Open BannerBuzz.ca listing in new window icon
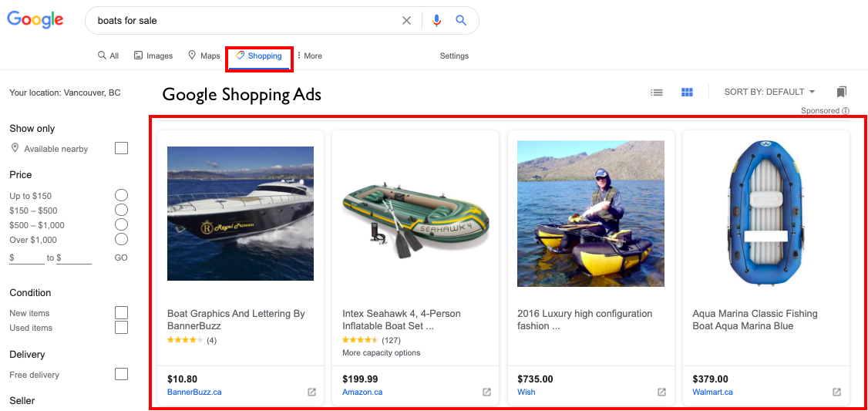Viewport: 868px width, 411px height. coord(311,392)
